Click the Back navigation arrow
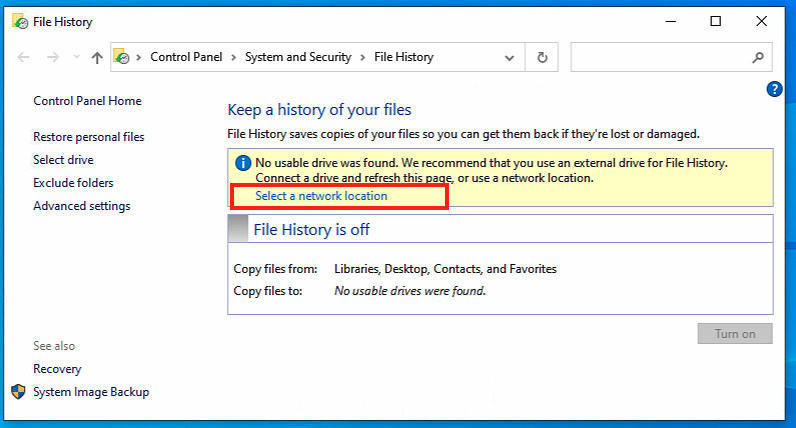This screenshot has height=428, width=796. [x=24, y=58]
